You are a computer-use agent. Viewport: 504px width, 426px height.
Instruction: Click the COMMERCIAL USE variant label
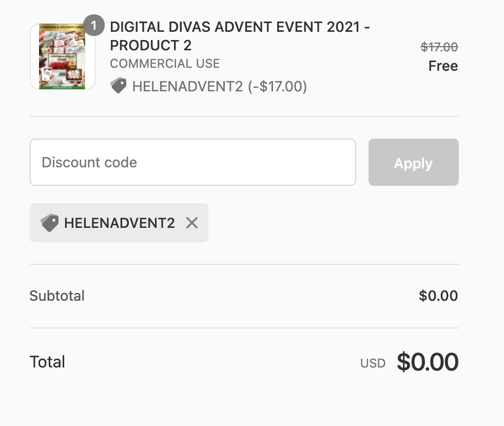165,64
